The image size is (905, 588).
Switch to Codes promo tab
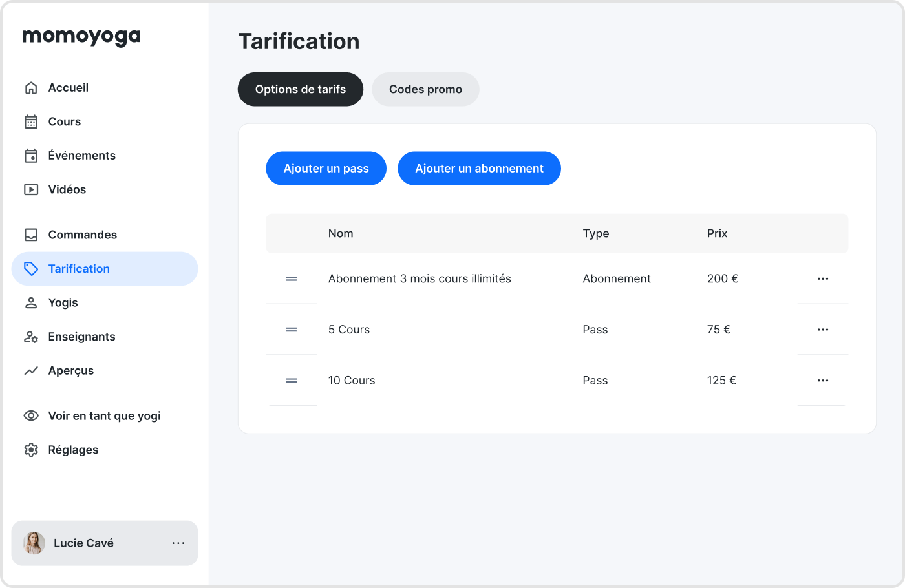[425, 89]
